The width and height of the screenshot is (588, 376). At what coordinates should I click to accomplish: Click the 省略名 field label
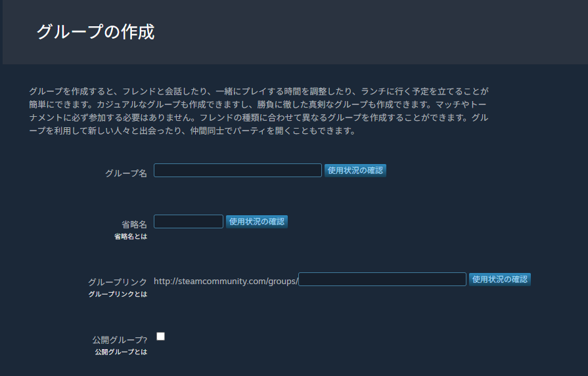pos(134,224)
